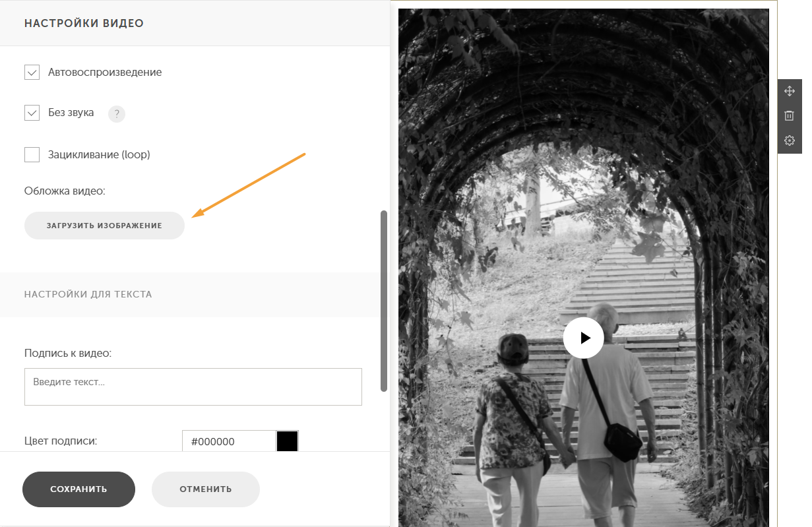This screenshot has width=812, height=527.
Task: Click the Зацикливание (loop) label text
Action: click(99, 155)
